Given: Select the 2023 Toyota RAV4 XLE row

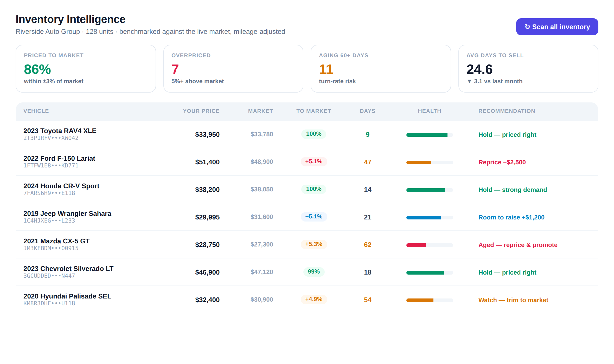Looking at the screenshot, I should pyautogui.click(x=307, y=134).
